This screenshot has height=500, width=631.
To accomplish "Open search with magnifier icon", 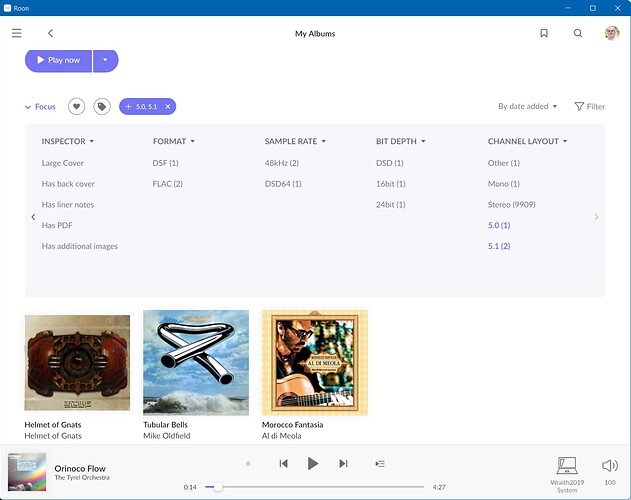I will (578, 33).
